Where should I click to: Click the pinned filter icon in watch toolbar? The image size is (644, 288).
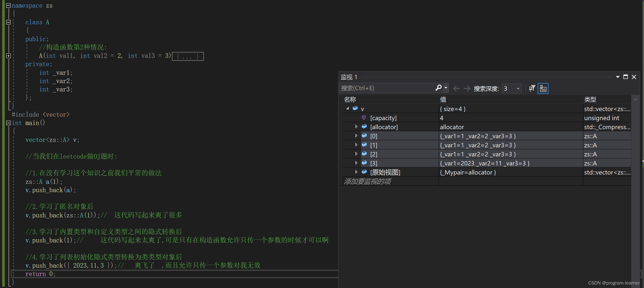(532, 88)
